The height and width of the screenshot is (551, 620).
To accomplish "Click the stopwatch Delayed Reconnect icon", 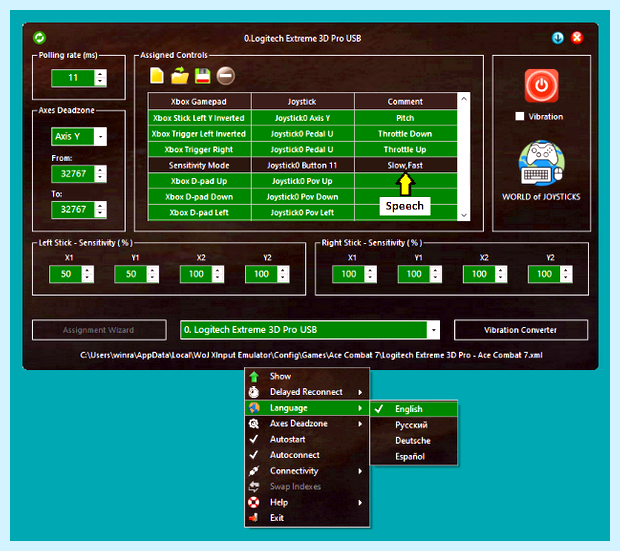I will [x=254, y=392].
